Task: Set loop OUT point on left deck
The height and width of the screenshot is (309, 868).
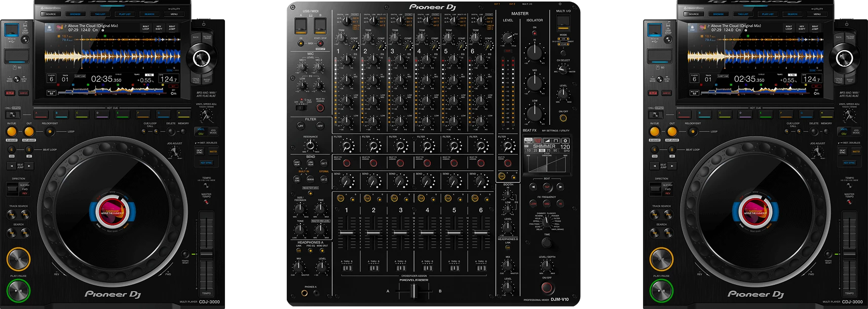Action: point(29,131)
